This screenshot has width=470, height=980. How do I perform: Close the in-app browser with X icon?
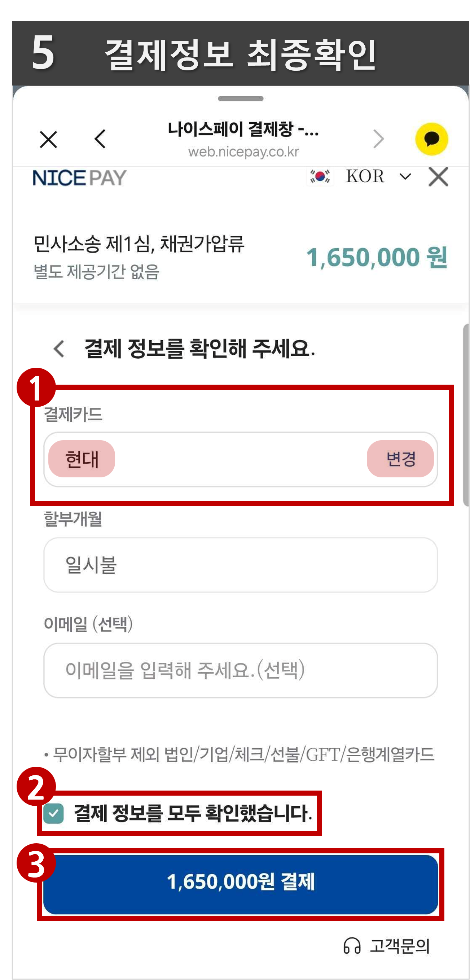tap(48, 139)
